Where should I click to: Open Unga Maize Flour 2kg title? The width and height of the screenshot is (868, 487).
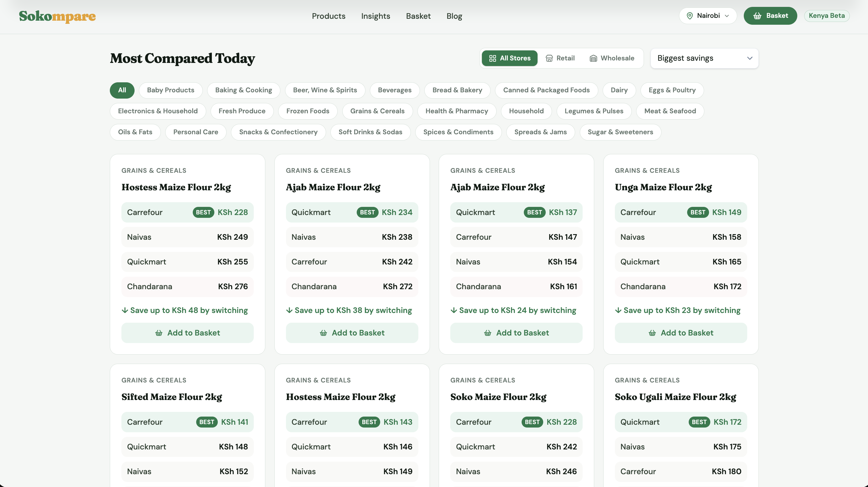663,187
